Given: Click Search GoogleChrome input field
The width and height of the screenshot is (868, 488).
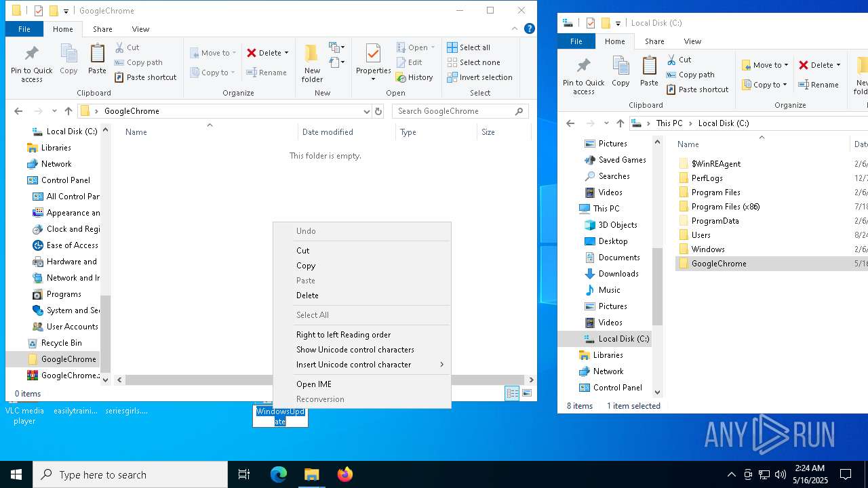Looking at the screenshot, I should point(460,111).
